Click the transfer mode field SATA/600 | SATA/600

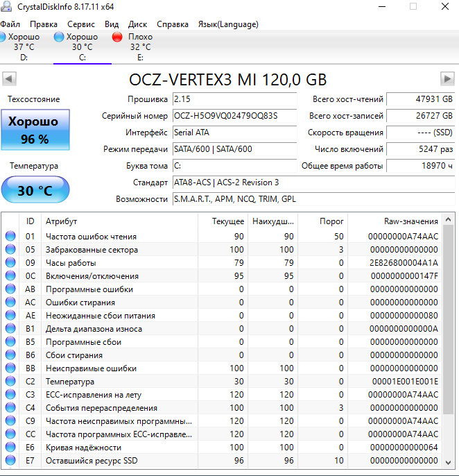pos(234,149)
